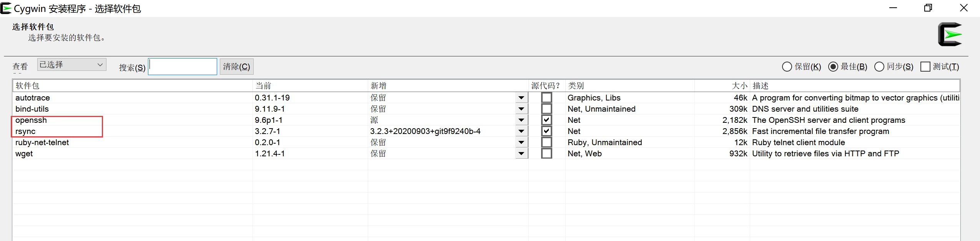Click the 源 action for openssh

point(374,120)
